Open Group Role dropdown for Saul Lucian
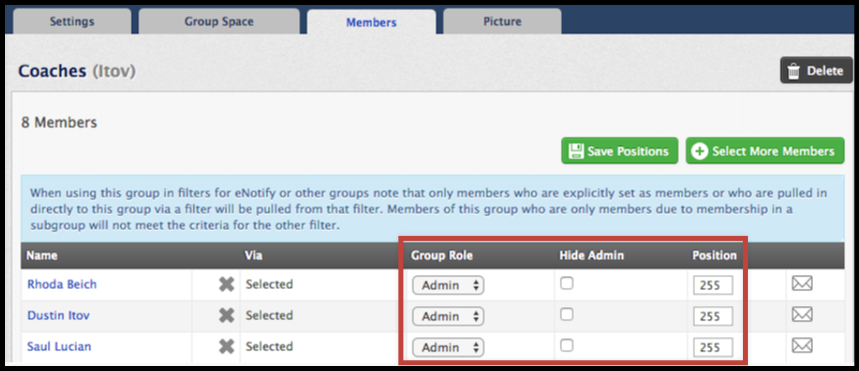The image size is (859, 371). pyautogui.click(x=448, y=347)
